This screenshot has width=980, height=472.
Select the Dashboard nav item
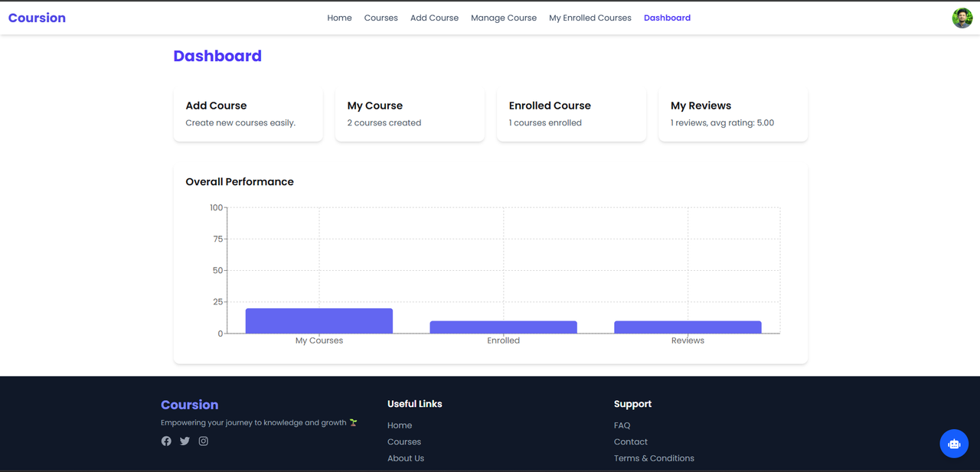coord(667,18)
